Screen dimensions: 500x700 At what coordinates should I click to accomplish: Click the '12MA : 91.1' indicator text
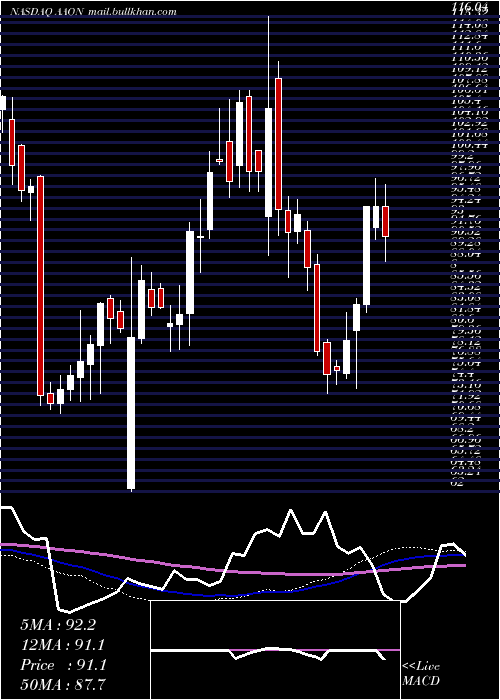pyautogui.click(x=63, y=645)
